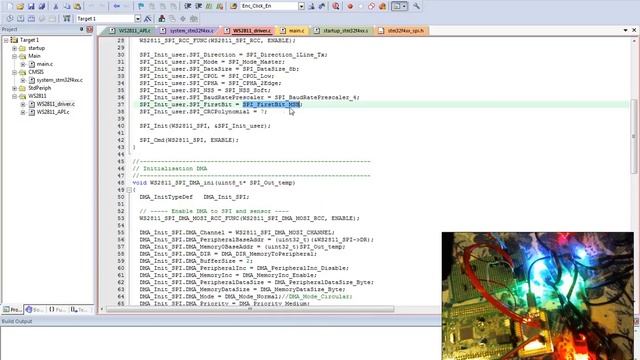The height and width of the screenshot is (360, 640).
Task: Click the Indent selection icon
Action: click(187, 6)
